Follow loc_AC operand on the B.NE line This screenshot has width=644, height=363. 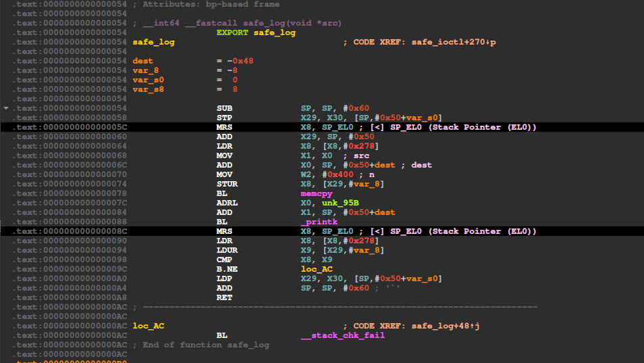tap(316, 269)
